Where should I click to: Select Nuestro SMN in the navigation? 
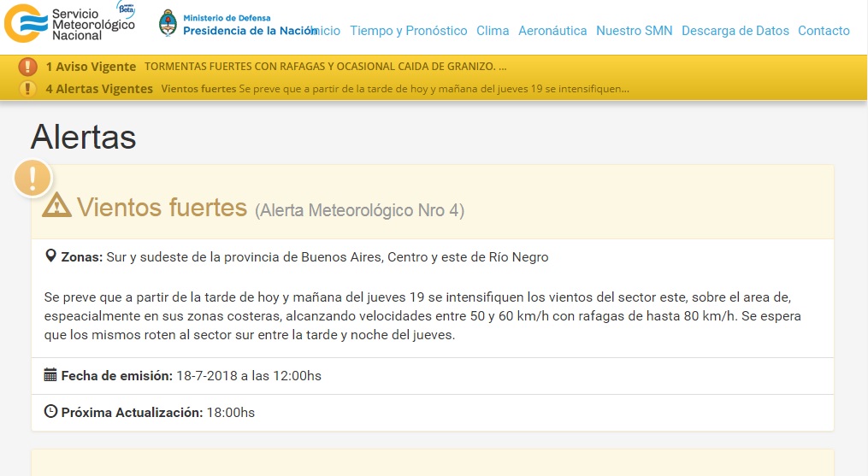tap(634, 31)
